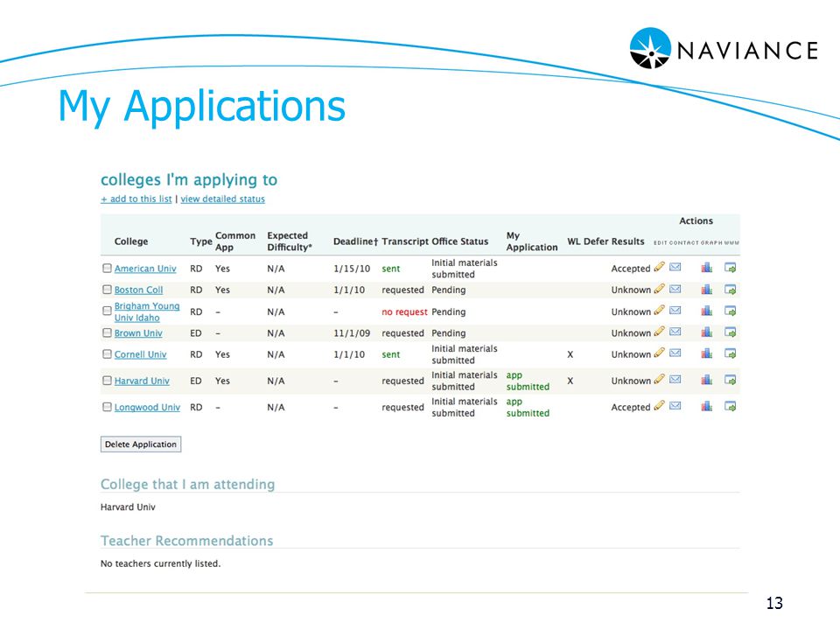Check the Longwood Univ checkbox

click(x=107, y=407)
